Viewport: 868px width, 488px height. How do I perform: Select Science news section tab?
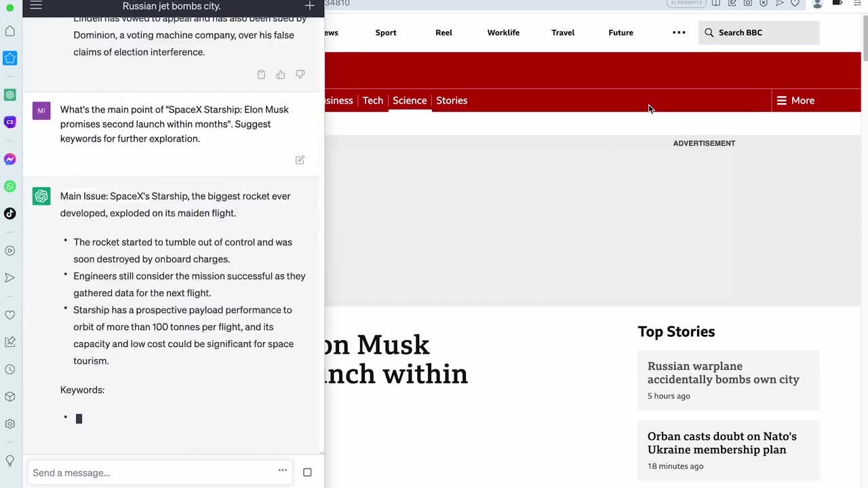point(410,100)
